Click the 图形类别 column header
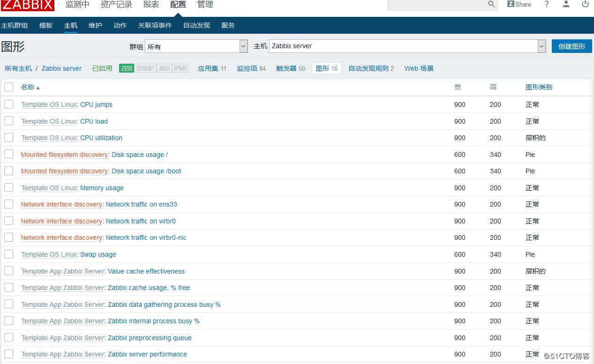Viewport: 594px width, 364px height. (539, 87)
